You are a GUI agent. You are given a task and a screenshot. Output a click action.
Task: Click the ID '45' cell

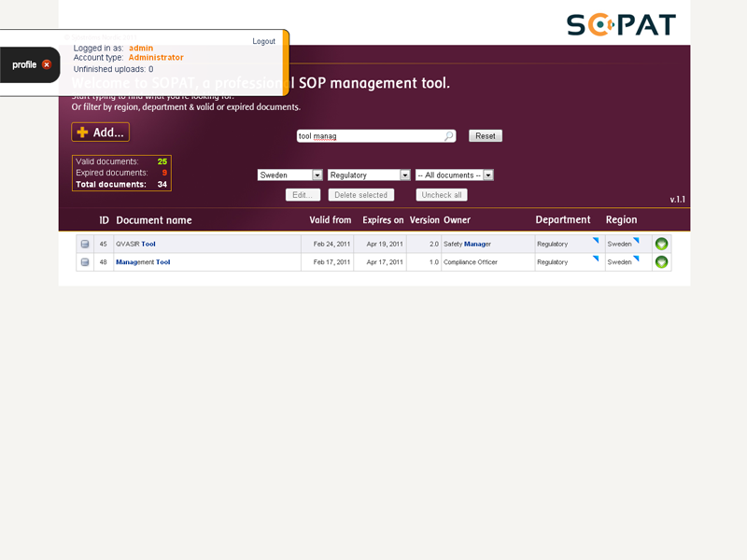pyautogui.click(x=104, y=244)
